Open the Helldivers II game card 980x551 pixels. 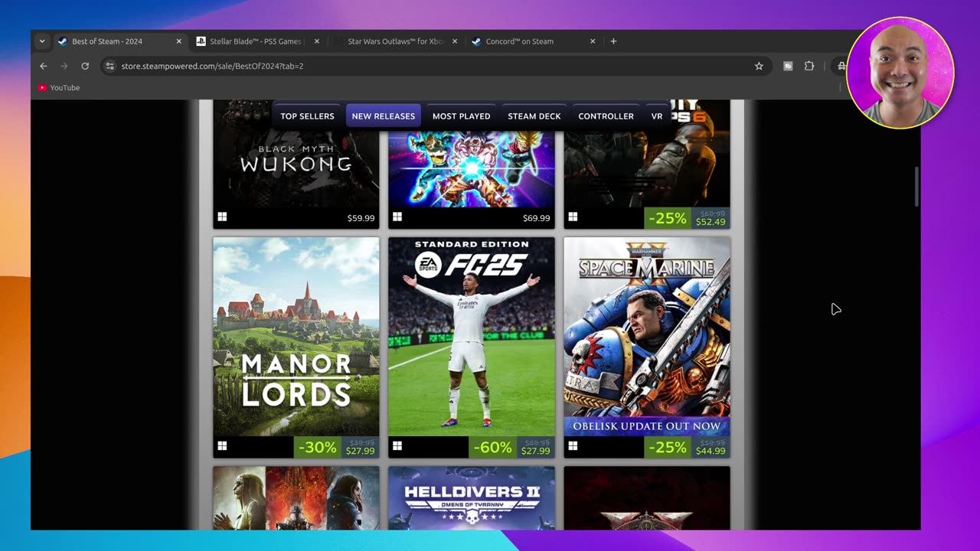coord(472,498)
